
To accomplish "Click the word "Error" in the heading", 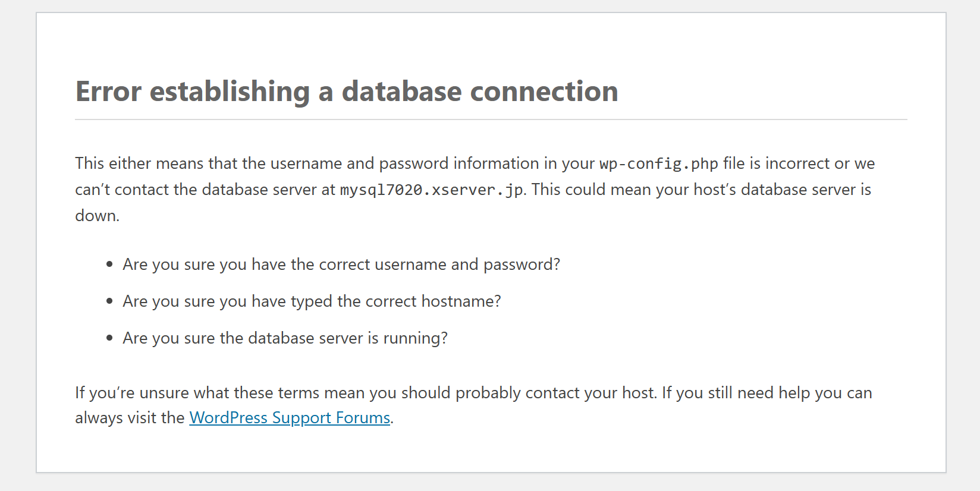I will click(108, 92).
